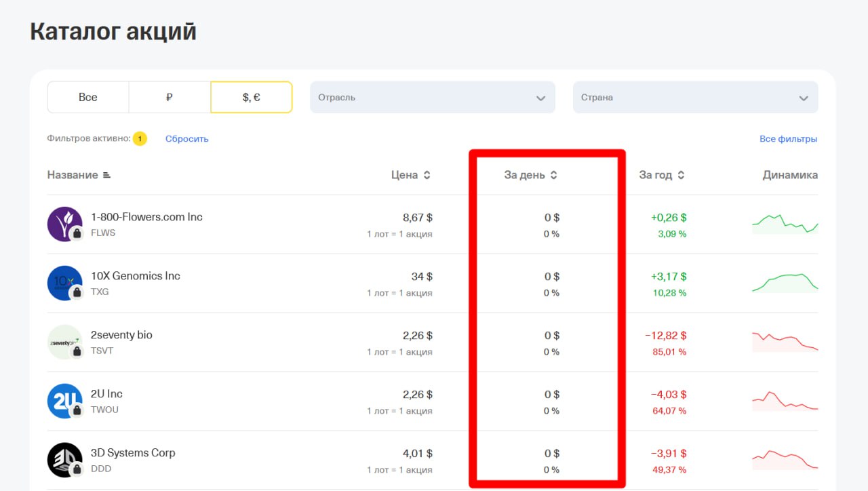Screen dimensions: 868x491
Task: Click the +3,17 $ yearly change
Action: (669, 277)
